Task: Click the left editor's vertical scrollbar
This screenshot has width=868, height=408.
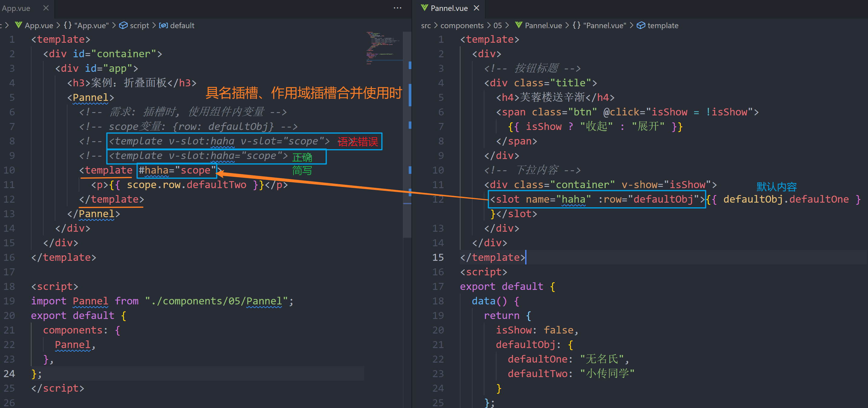Action: pos(407,135)
